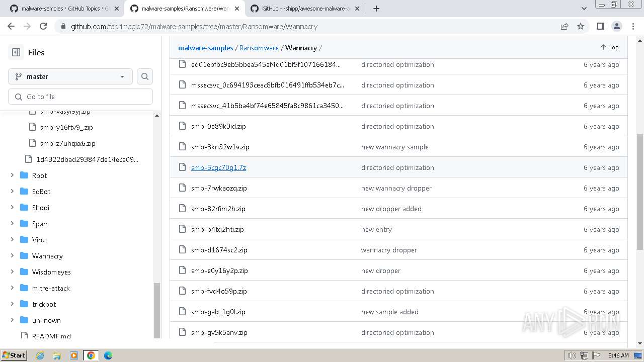Click the search files magnifier button
The image size is (644, 362).
[x=145, y=76]
